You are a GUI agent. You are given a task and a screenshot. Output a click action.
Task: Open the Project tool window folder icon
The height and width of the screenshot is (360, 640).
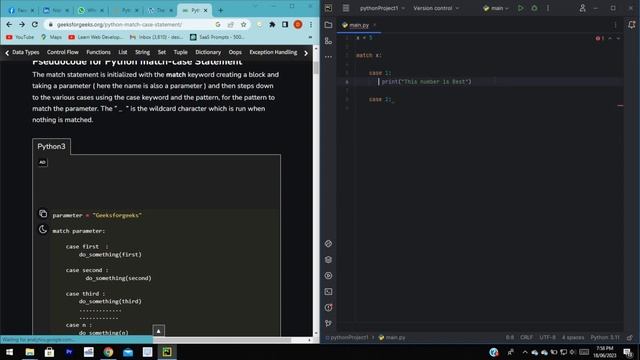click(x=328, y=25)
